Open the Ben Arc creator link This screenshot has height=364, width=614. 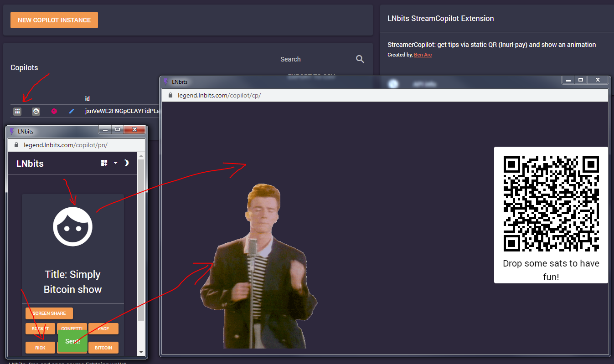(423, 55)
